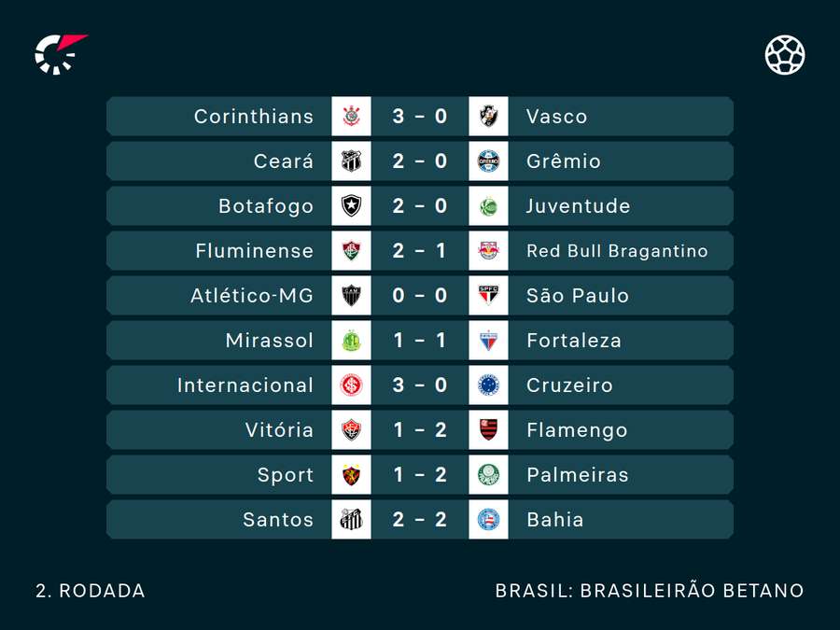Click the Flamengo club crest

488,430
